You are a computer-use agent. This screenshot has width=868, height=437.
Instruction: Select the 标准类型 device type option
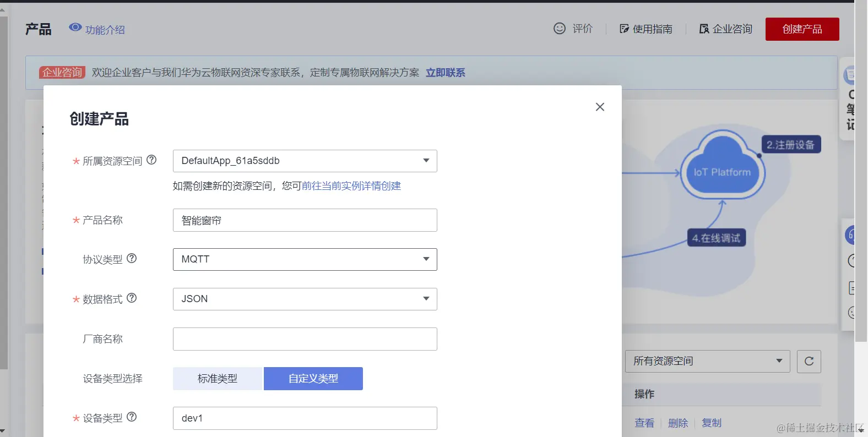pyautogui.click(x=218, y=379)
